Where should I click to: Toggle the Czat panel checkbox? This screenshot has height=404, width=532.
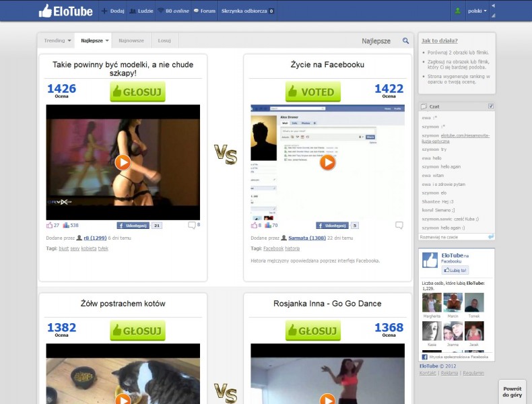[x=490, y=106]
